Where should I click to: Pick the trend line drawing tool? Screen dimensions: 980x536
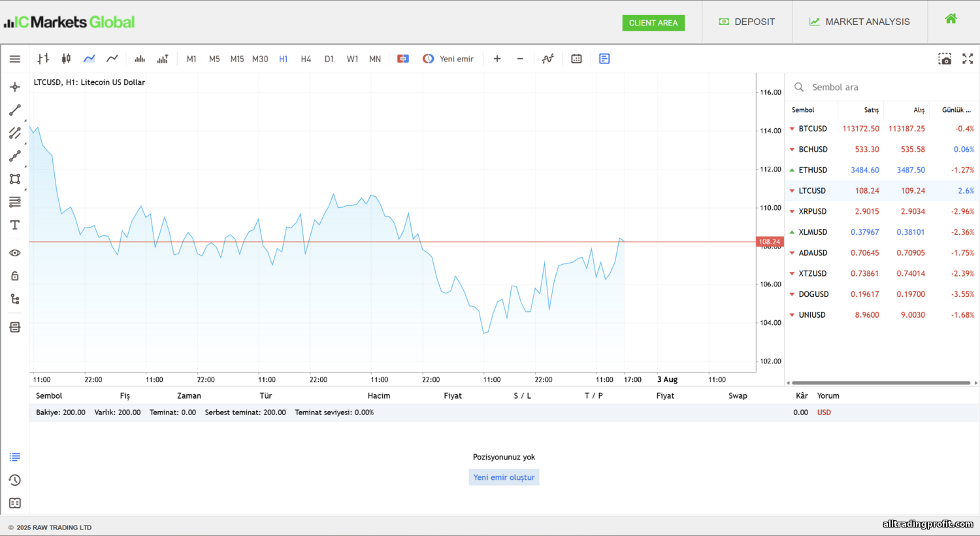point(15,110)
